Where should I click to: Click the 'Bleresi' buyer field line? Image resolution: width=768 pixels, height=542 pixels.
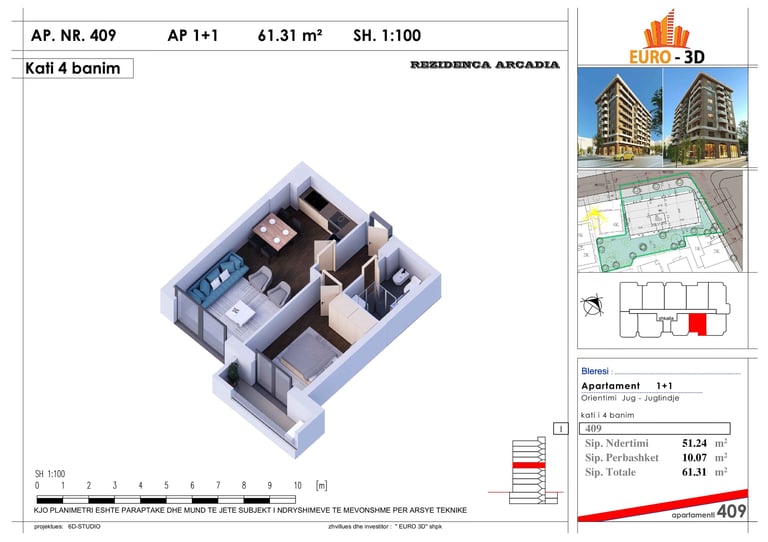click(661, 372)
